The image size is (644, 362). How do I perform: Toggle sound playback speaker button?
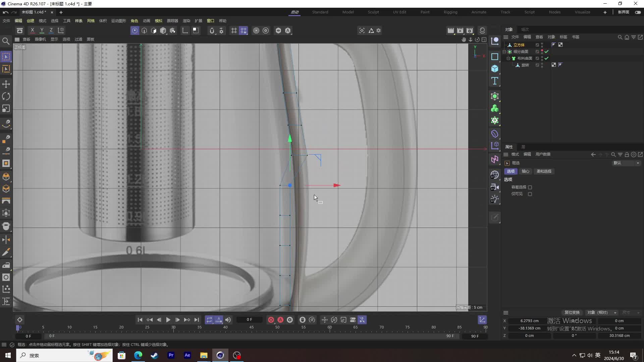[228, 320]
